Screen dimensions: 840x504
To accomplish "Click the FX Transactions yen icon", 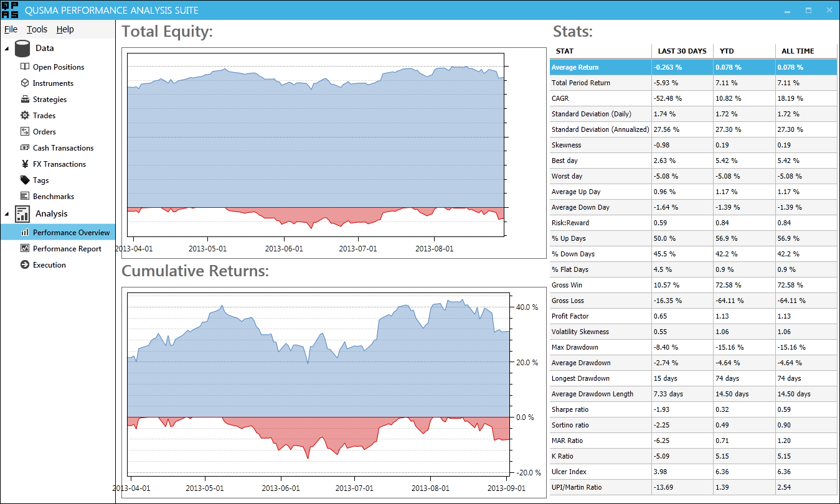I will 25,164.
